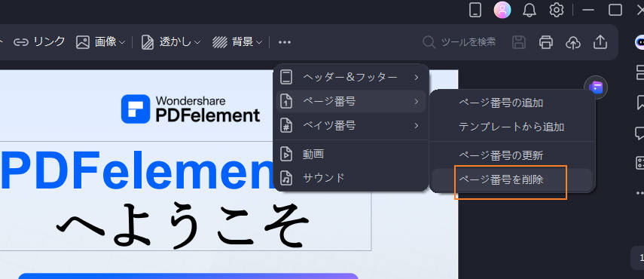Image resolution: width=644 pixels, height=279 pixels.
Task: Click the image icon next to 画像
Action: (83, 42)
